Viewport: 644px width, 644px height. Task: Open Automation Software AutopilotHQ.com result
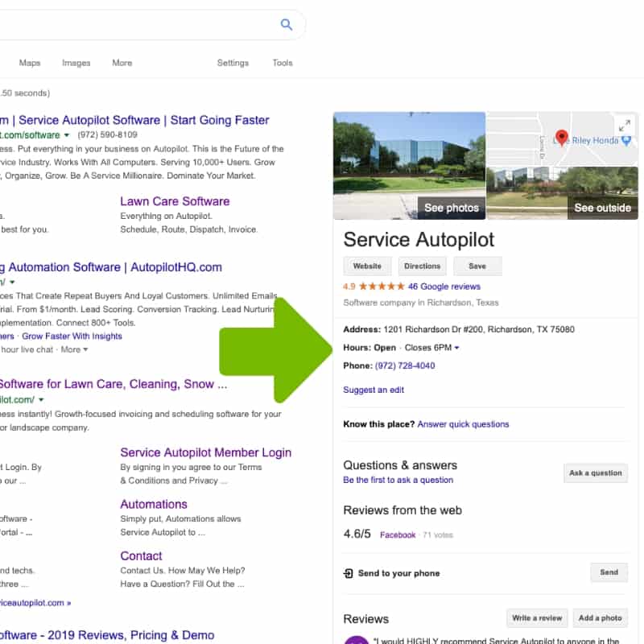click(x=111, y=267)
